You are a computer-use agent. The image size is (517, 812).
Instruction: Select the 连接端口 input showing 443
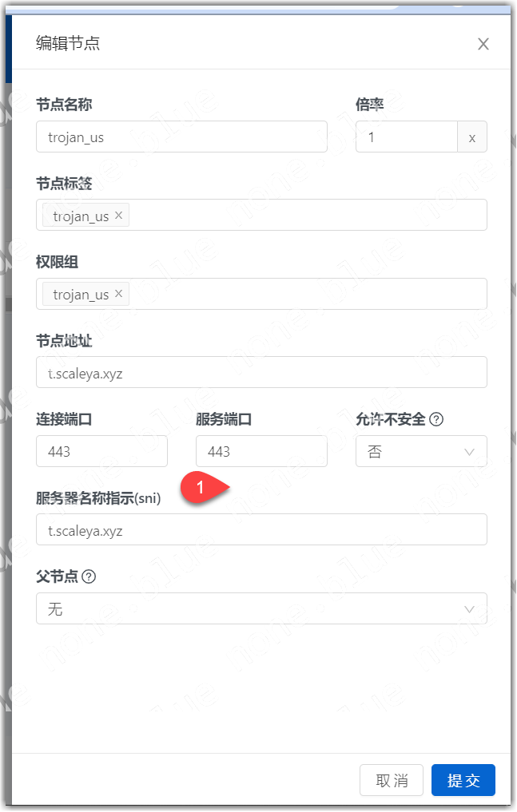pos(102,451)
